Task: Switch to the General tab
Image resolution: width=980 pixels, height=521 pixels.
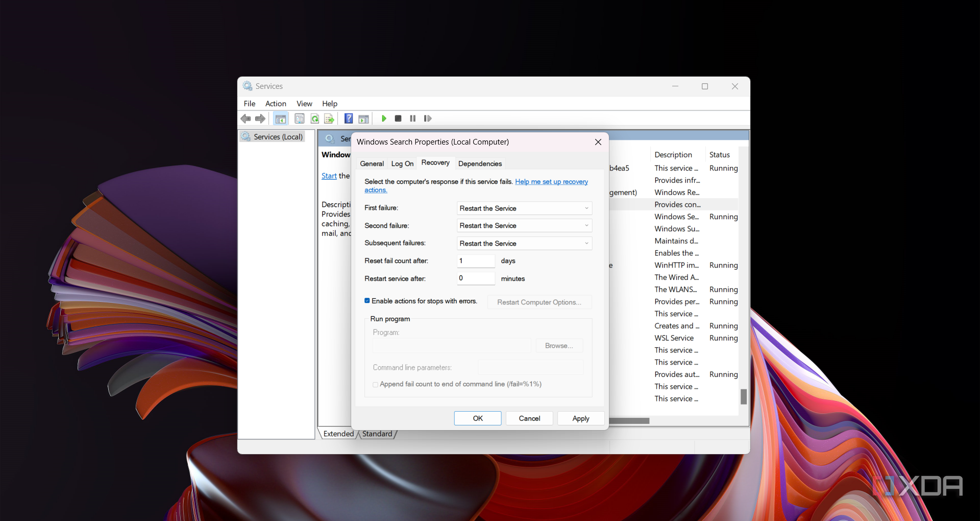Action: tap(372, 163)
